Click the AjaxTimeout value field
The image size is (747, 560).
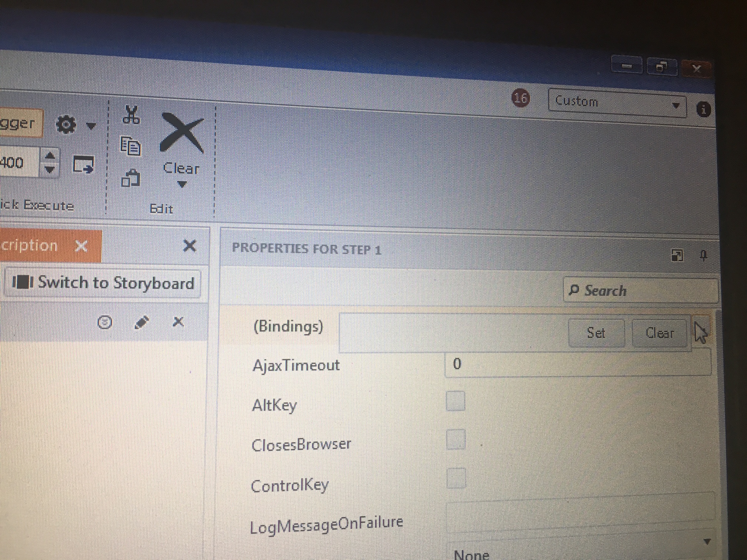[x=577, y=364]
